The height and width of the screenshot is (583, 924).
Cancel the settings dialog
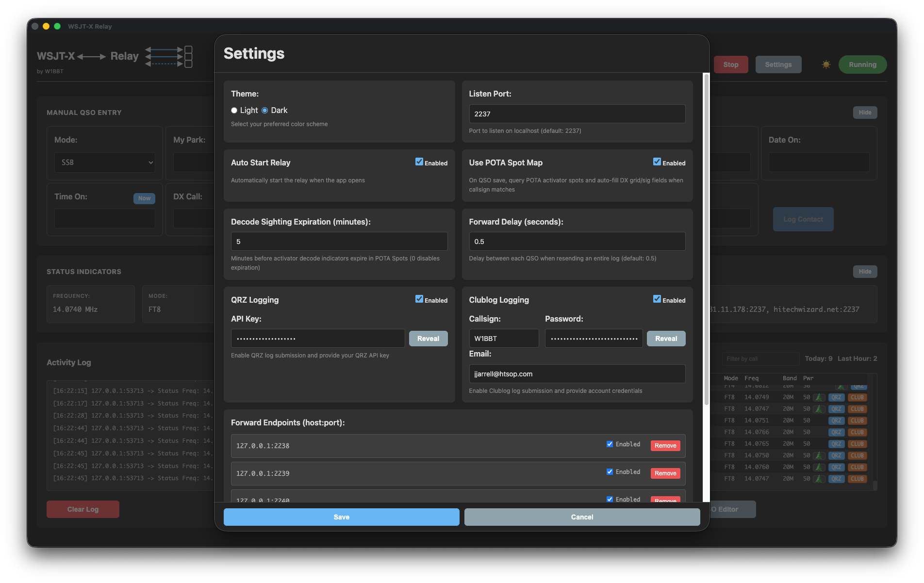coord(582,517)
